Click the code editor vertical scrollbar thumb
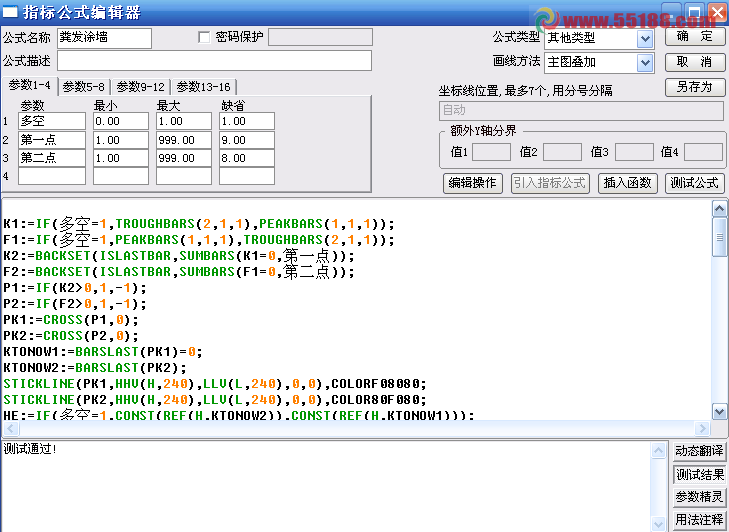The width and height of the screenshot is (729, 532). (x=719, y=237)
